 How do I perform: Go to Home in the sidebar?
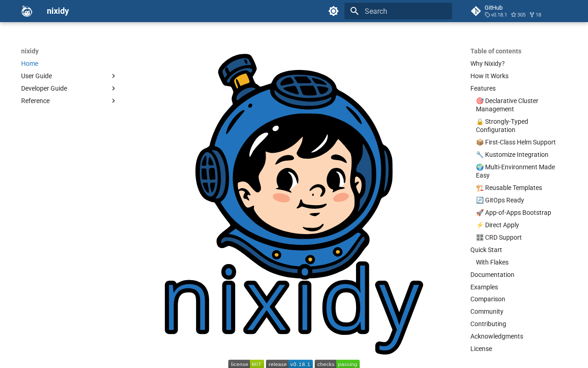[x=29, y=63]
